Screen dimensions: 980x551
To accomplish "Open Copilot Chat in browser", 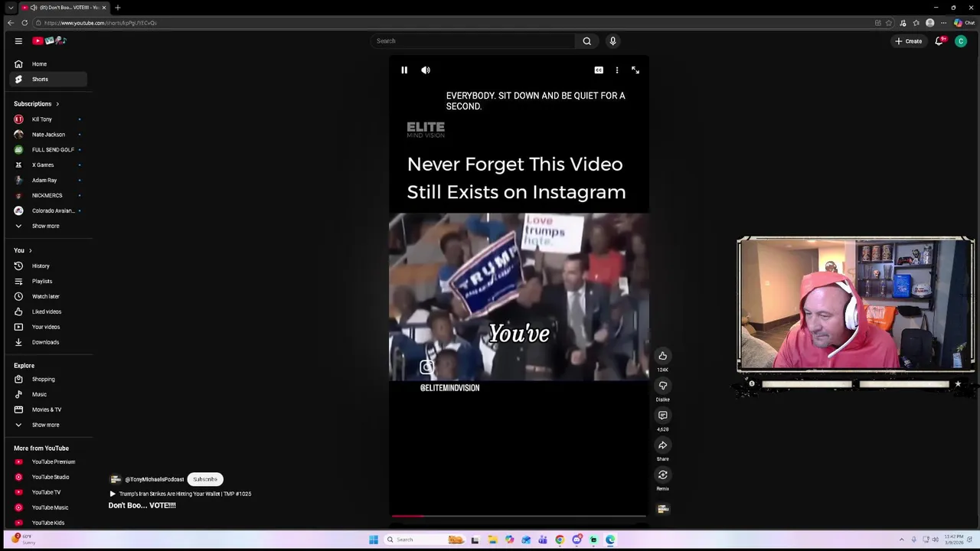I will click(963, 23).
